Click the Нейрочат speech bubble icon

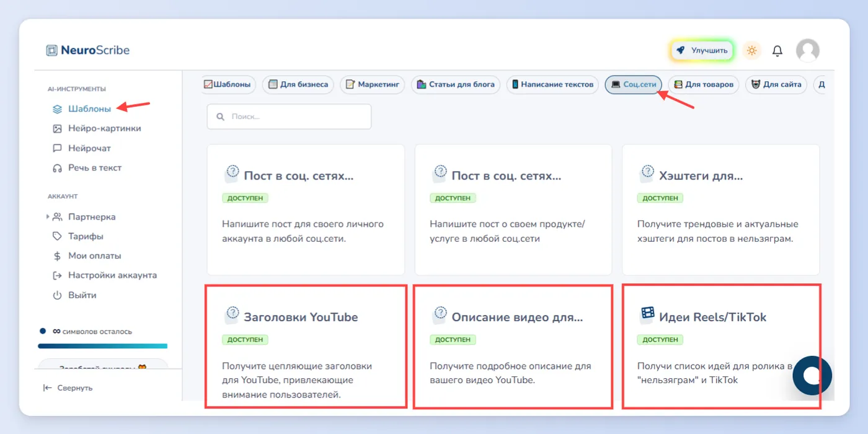point(57,148)
